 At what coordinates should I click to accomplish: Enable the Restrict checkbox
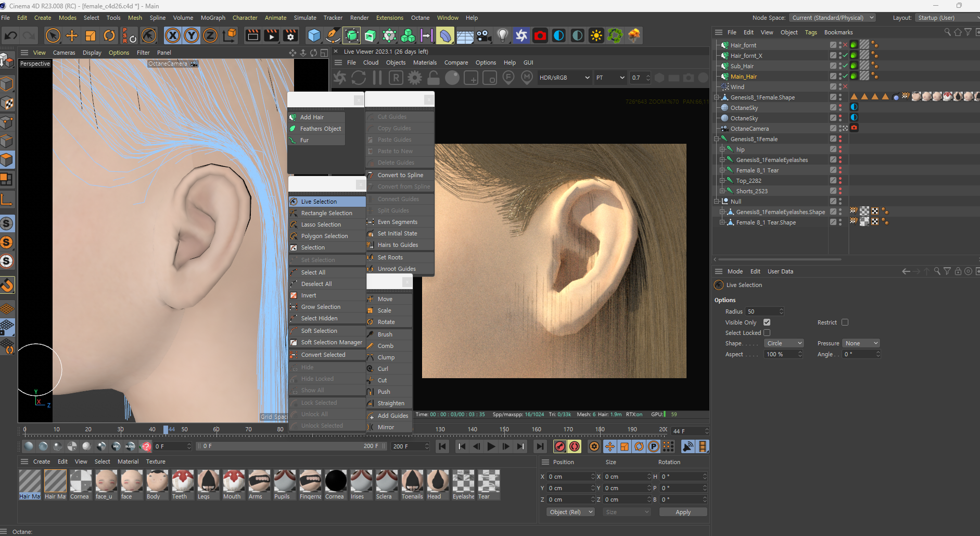point(845,322)
